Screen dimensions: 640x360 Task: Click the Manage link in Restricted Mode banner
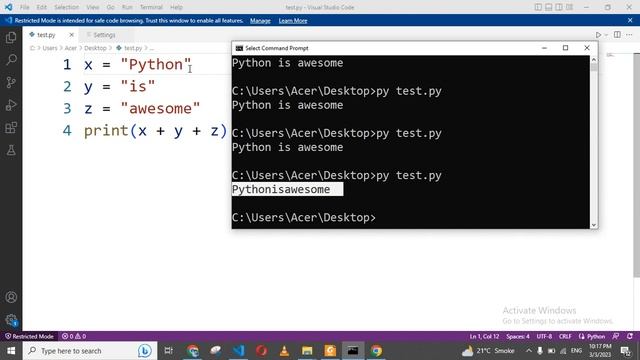260,20
